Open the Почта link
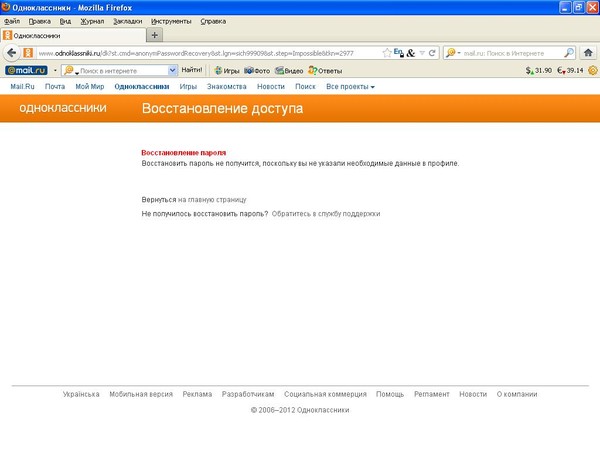The width and height of the screenshot is (600, 450). coord(55,86)
